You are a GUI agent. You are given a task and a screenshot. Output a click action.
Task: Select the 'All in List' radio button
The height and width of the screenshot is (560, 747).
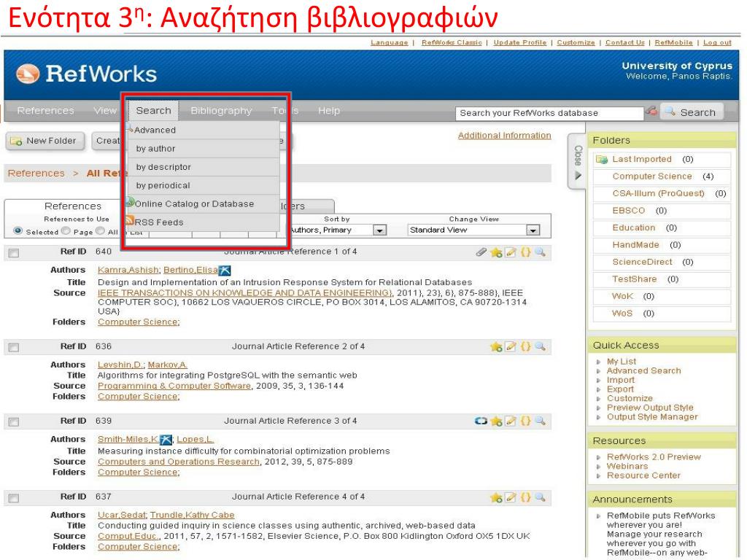pyautogui.click(x=100, y=231)
